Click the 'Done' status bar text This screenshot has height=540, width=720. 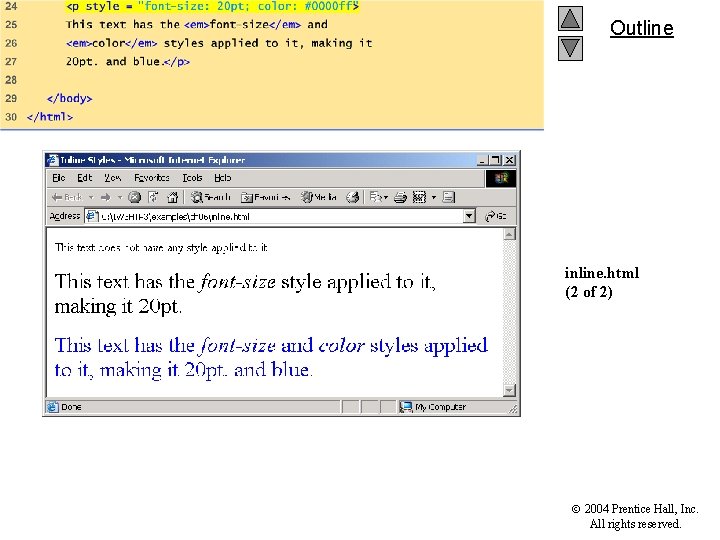pos(71,407)
